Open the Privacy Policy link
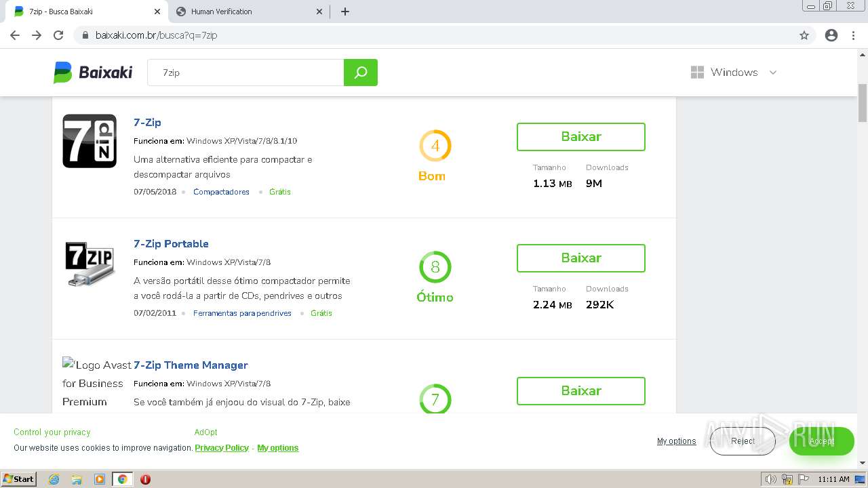The height and width of the screenshot is (488, 868). point(222,448)
